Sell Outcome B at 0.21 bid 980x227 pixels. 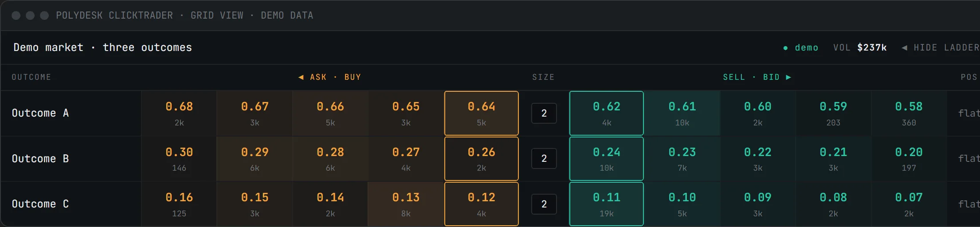833,159
